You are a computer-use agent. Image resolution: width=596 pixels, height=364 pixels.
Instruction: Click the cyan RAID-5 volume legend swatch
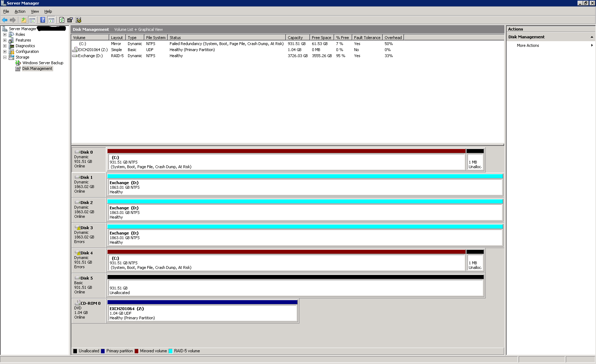(x=171, y=351)
